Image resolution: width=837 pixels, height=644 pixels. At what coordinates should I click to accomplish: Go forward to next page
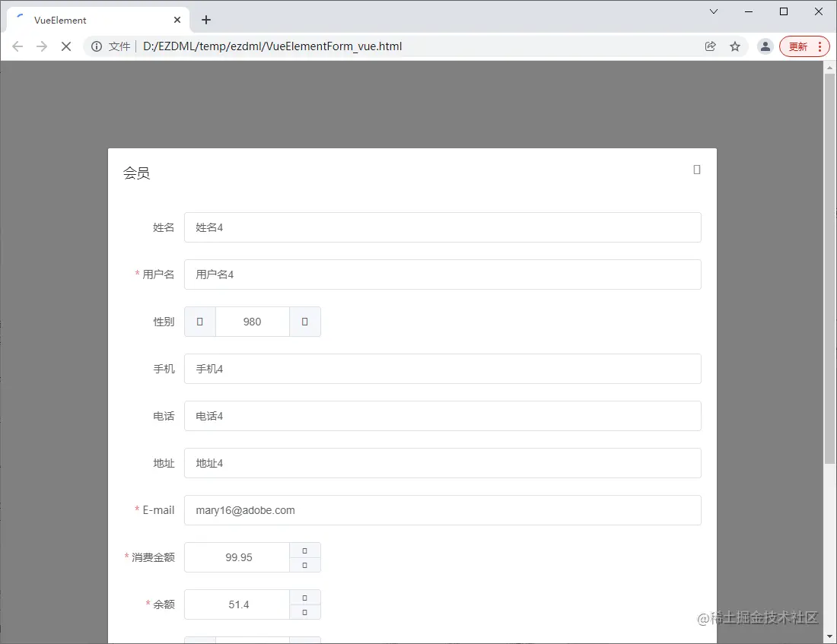(x=42, y=46)
